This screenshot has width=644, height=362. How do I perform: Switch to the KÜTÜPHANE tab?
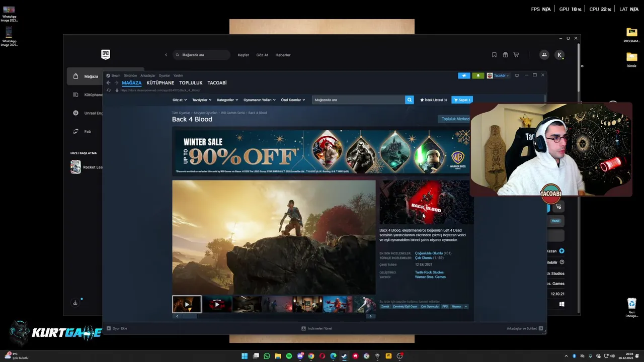click(x=160, y=83)
